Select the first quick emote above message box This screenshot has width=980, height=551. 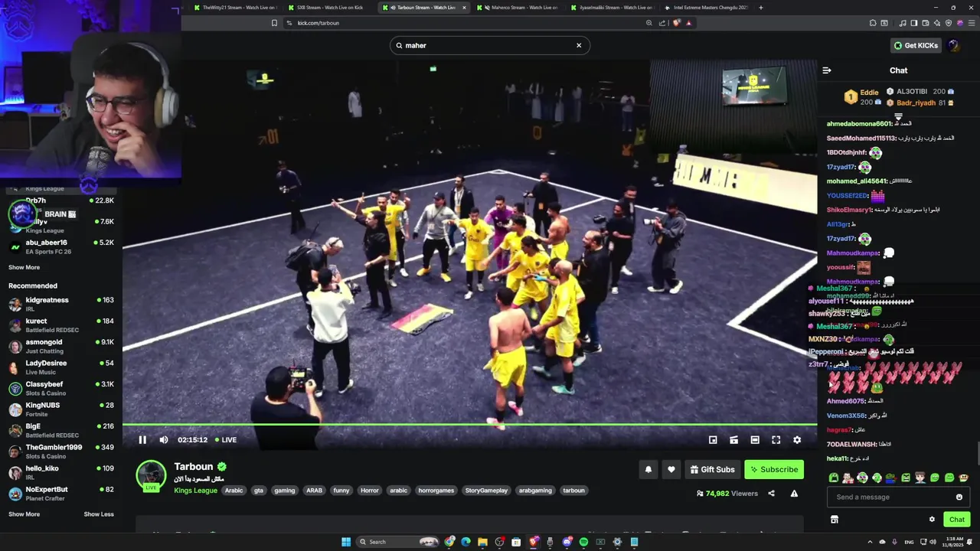point(834,478)
